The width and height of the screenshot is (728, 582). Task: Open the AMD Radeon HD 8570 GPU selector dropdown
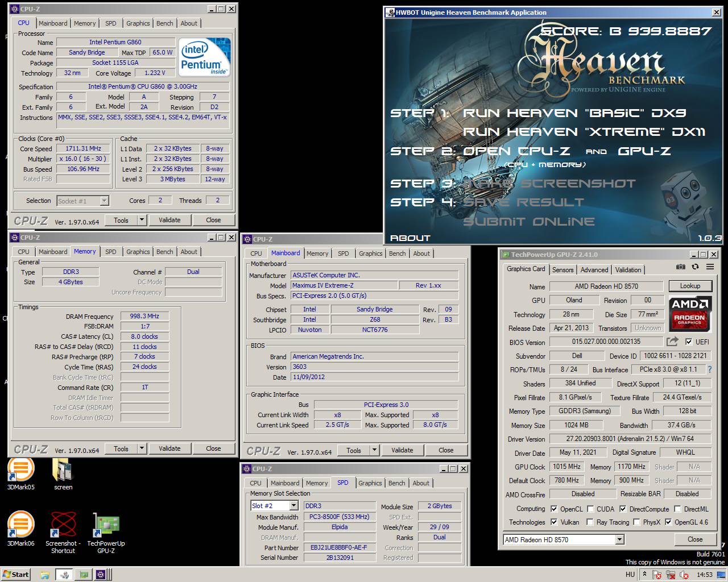(x=620, y=539)
